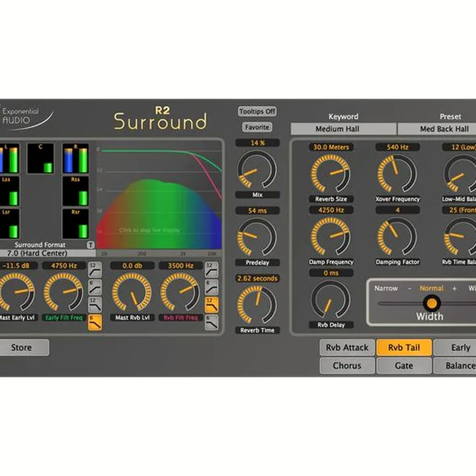Screen dimensions: 476x476
Task: Click the Early Filt Freq knob
Action: point(63,292)
